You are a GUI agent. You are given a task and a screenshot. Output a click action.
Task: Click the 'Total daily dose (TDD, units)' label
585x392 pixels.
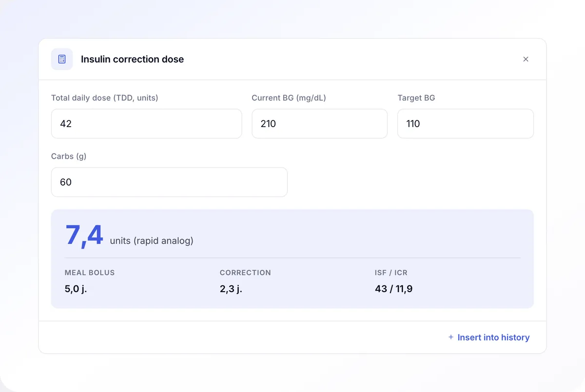105,98
